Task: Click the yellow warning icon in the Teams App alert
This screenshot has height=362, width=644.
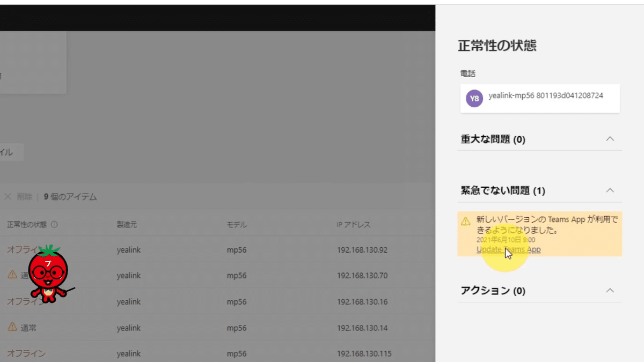Action: click(x=466, y=220)
